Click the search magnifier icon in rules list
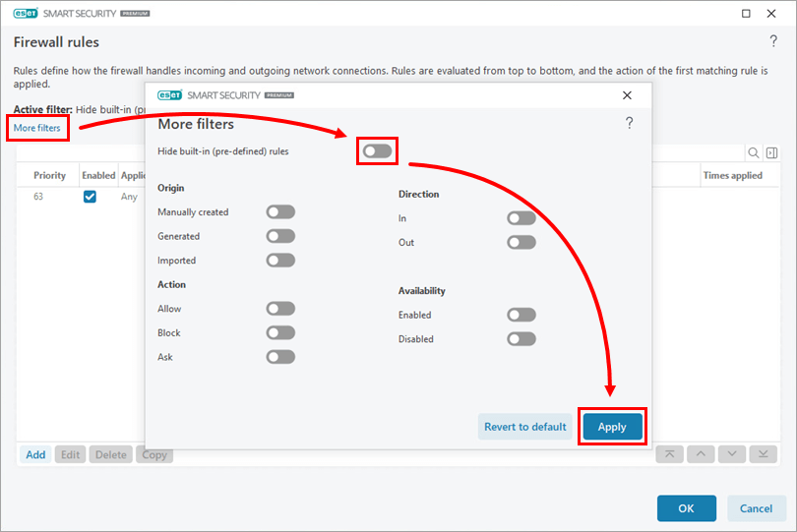Screen dimensions: 797x532 [x=754, y=152]
